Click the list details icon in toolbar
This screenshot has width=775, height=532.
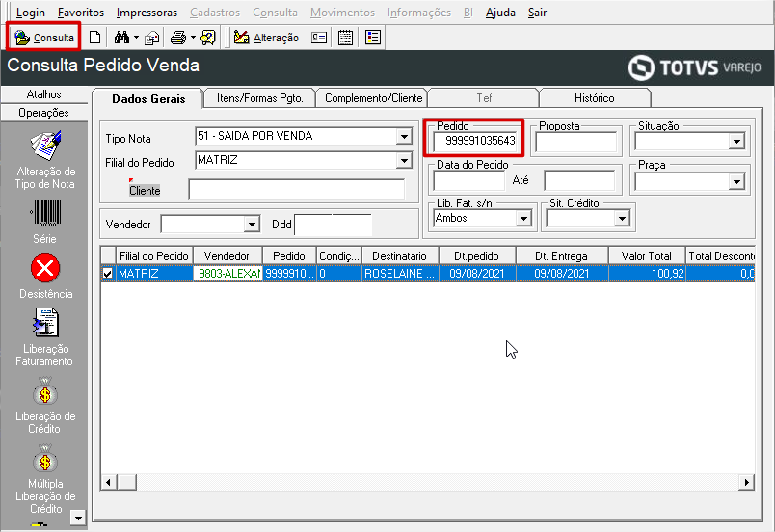(373, 38)
